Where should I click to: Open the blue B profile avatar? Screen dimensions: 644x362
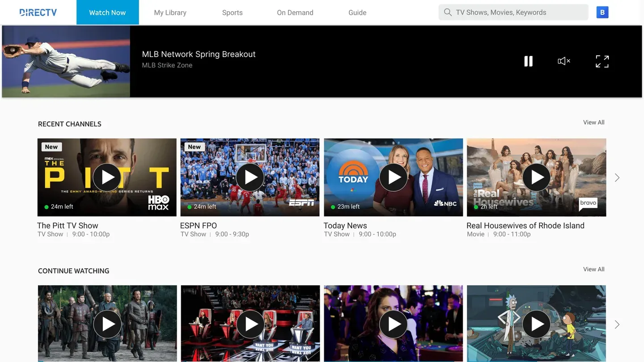pyautogui.click(x=602, y=12)
